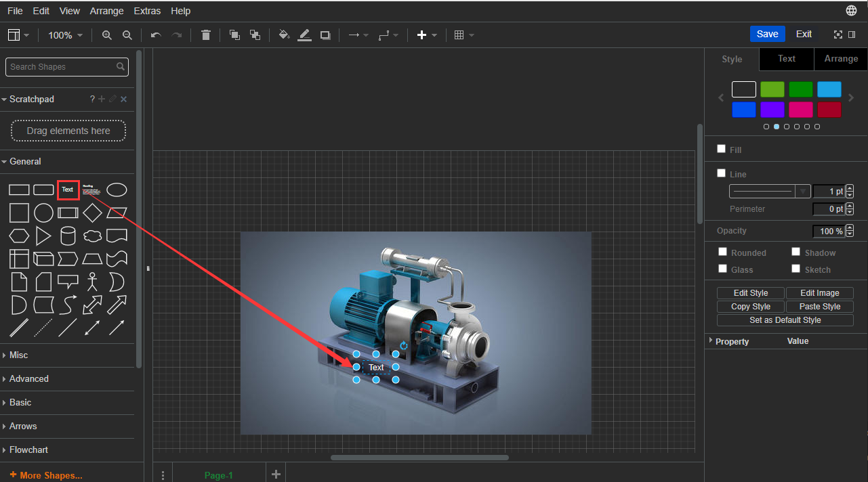
Task: Open the Extras menu
Action: click(148, 11)
